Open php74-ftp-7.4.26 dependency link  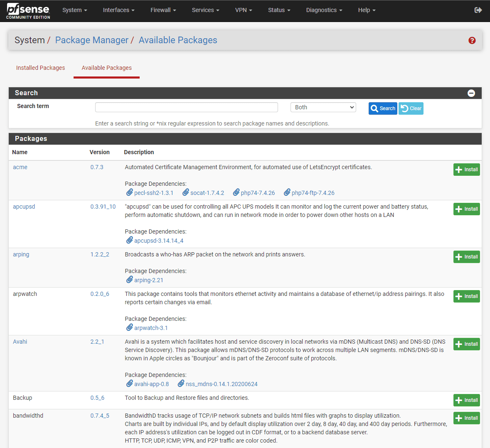(313, 193)
